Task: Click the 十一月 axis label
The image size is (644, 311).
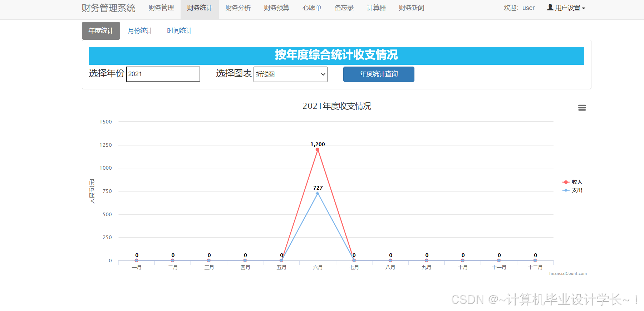Action: (x=499, y=267)
